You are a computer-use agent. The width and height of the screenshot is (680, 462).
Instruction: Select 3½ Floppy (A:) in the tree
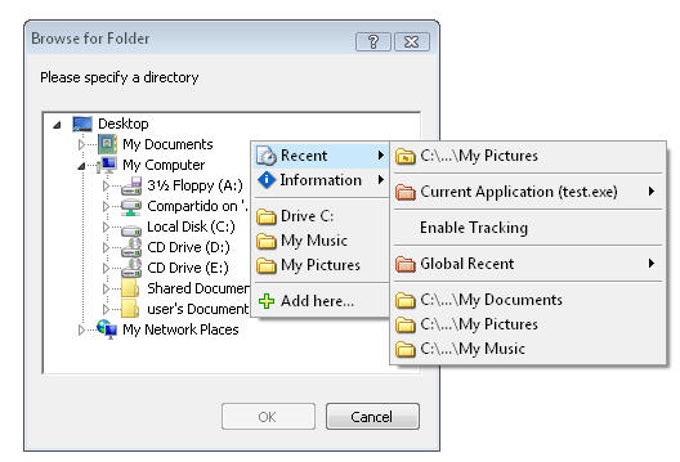(x=195, y=186)
